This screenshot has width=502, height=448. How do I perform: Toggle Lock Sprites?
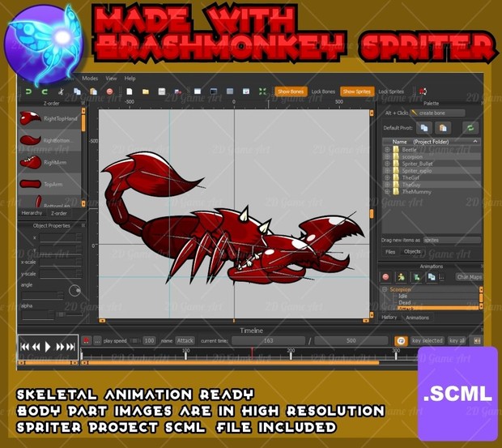tap(391, 92)
